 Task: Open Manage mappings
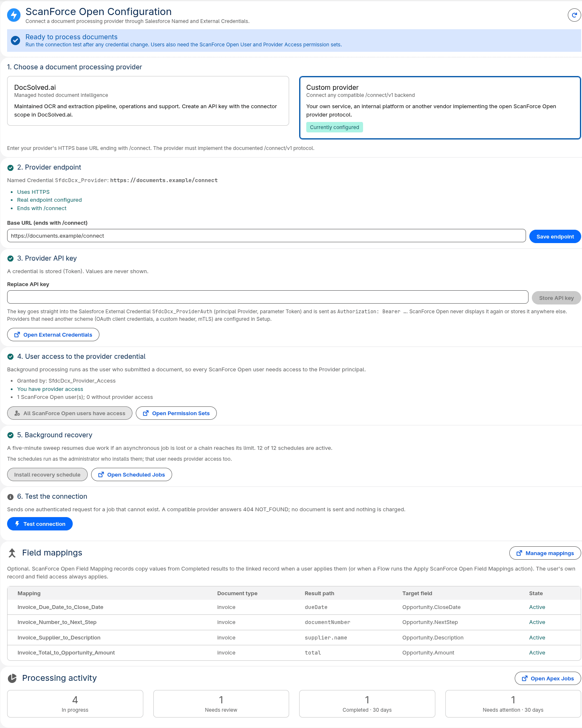click(x=545, y=553)
